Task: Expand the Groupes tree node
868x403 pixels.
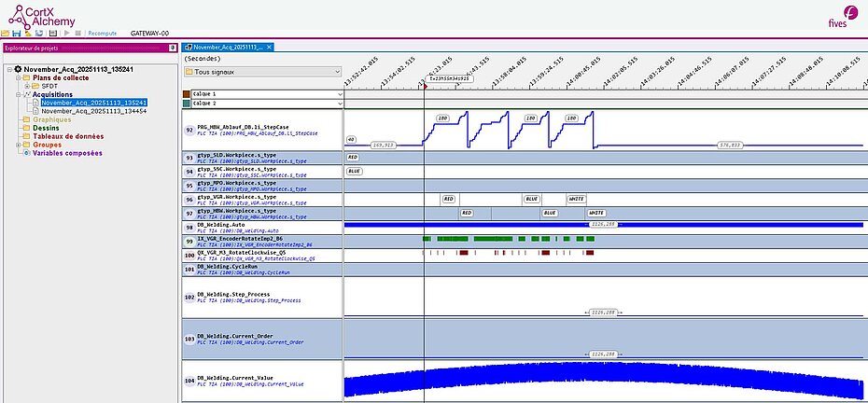Action: [16, 145]
